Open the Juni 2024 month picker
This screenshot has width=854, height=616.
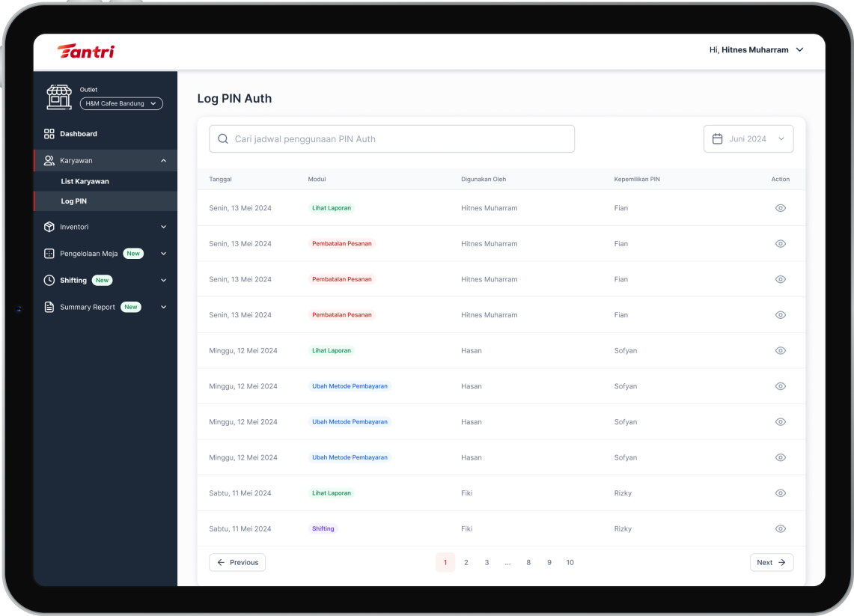(x=748, y=139)
